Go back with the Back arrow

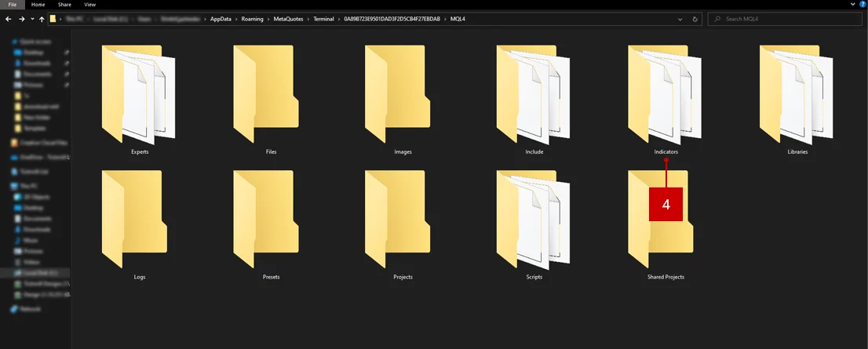[x=9, y=19]
